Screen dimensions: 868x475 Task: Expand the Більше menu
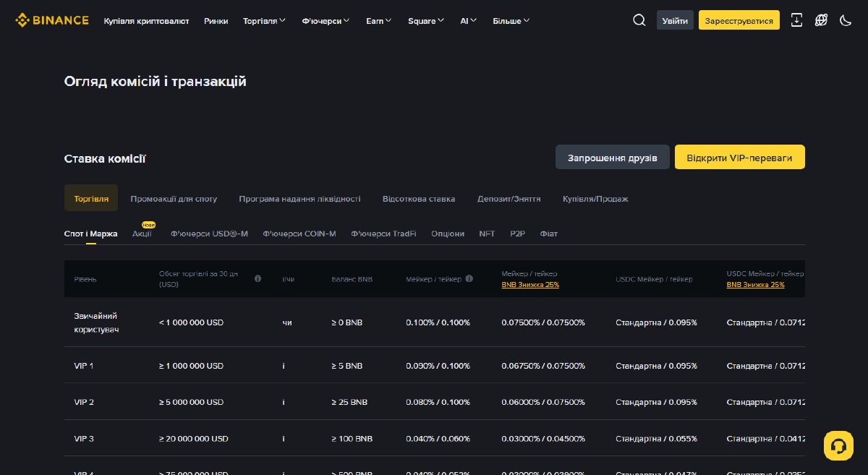click(511, 21)
